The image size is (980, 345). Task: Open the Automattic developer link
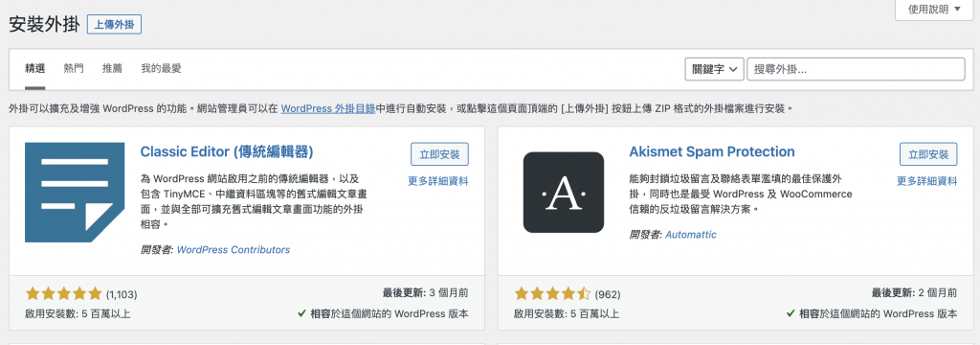[691, 235]
